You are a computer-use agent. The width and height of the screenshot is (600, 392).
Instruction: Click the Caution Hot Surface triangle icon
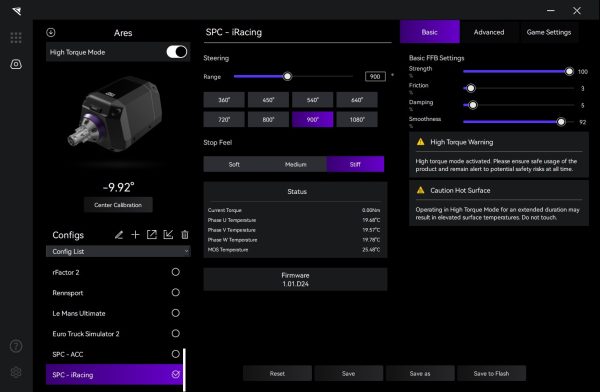[421, 190]
